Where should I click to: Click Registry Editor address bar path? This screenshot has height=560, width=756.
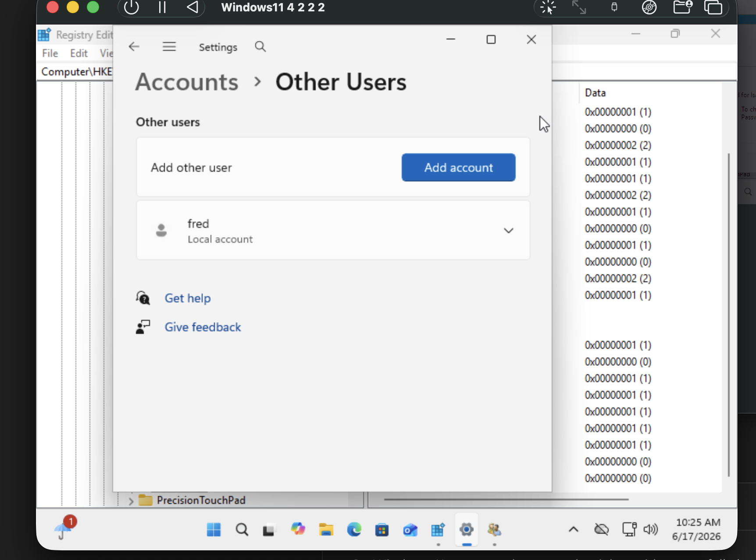pos(77,71)
